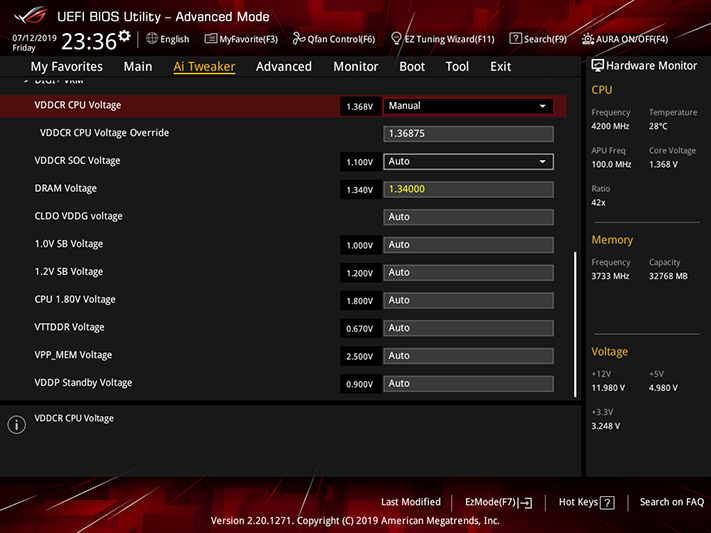Click EzMode exit arrow icon
The image size is (711, 533).
tap(526, 503)
